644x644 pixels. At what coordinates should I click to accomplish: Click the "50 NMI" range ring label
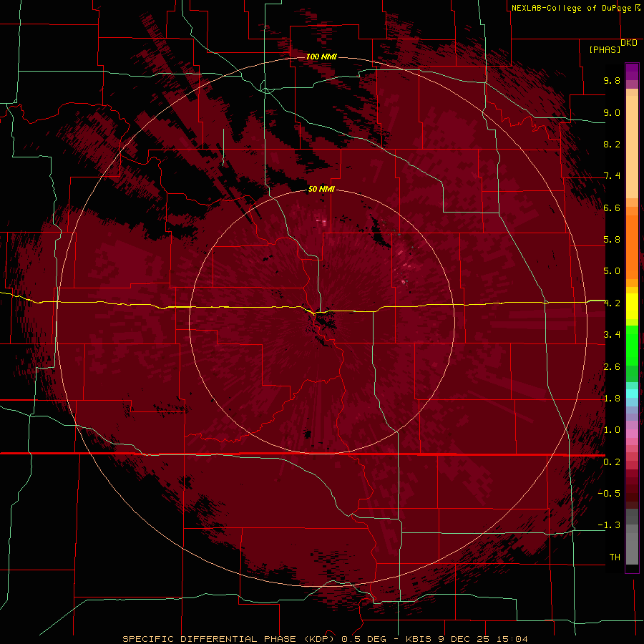click(321, 189)
